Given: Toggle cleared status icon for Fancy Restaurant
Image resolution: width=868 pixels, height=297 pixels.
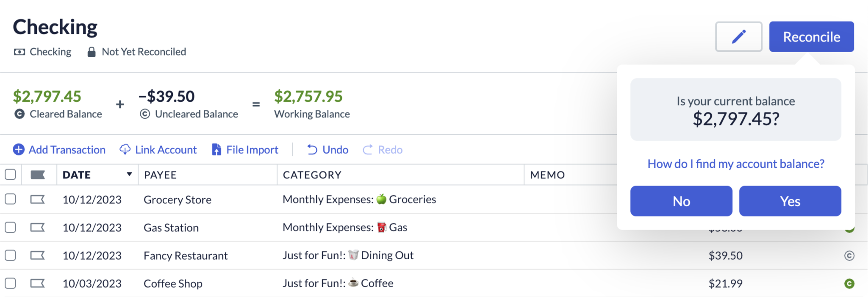Looking at the screenshot, I should point(849,255).
